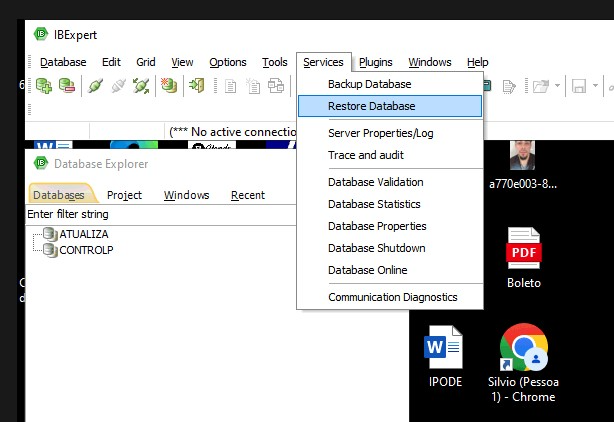Open Server Properties/Log

[390, 133]
